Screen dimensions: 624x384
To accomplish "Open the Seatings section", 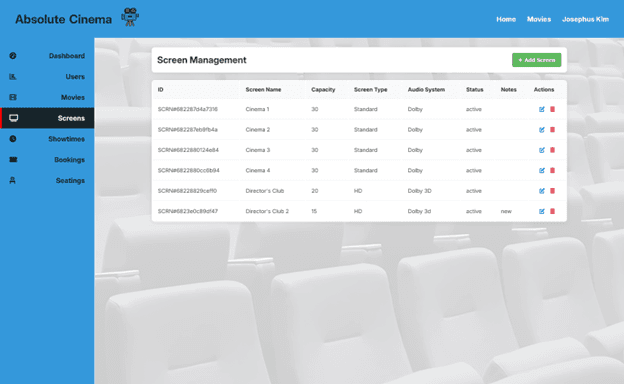I will [47, 180].
